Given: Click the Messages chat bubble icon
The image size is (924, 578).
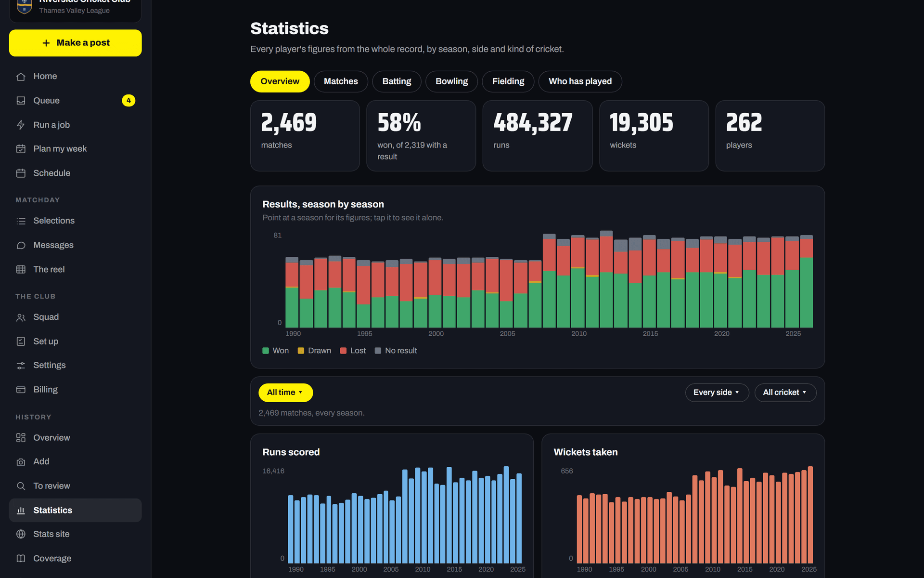Looking at the screenshot, I should 21,245.
